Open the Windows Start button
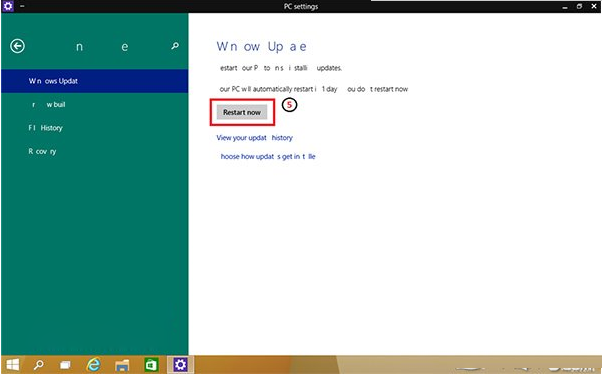602x374 pixels. click(x=12, y=364)
